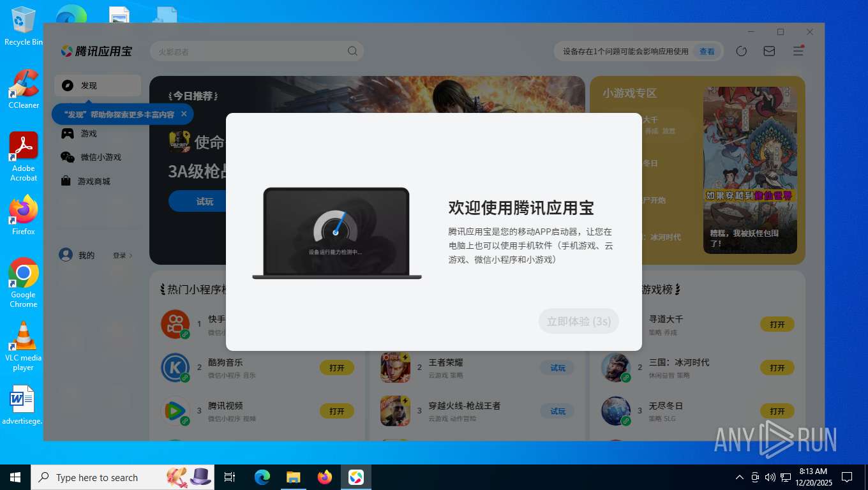Click the 王者荣耀 game icon
The image size is (868, 490).
pyautogui.click(x=396, y=367)
